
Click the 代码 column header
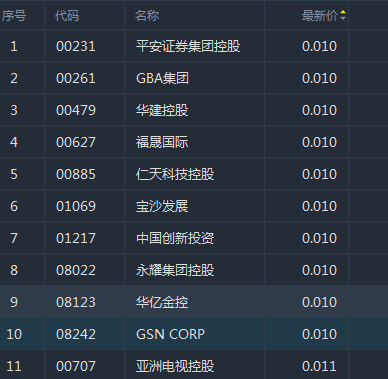coord(67,16)
